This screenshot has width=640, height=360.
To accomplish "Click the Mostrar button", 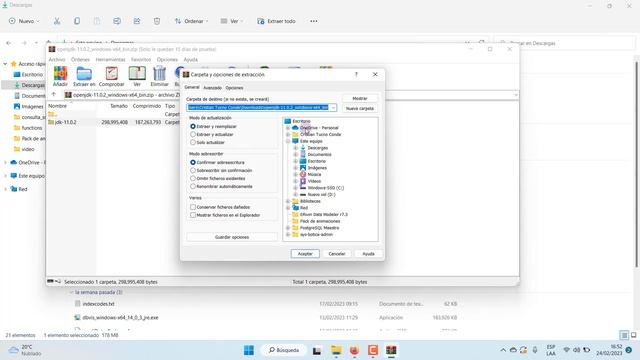I will click(360, 98).
